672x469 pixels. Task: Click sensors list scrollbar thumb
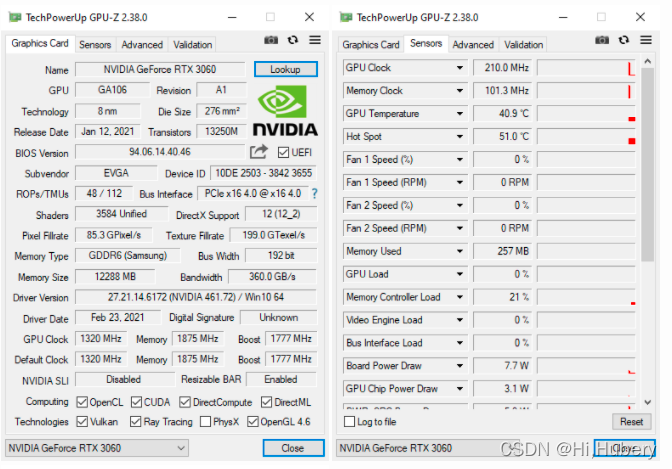click(x=648, y=164)
